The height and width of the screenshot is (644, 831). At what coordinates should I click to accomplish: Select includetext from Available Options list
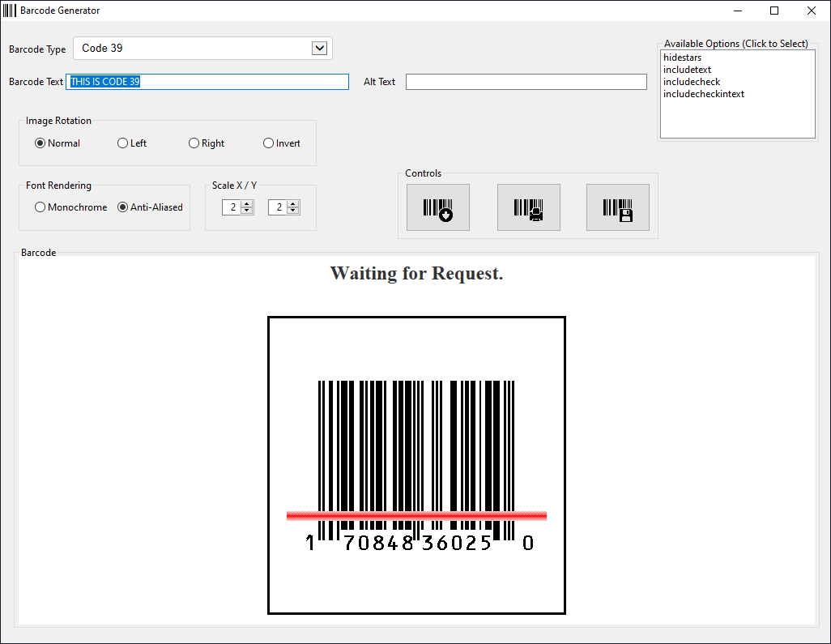pyautogui.click(x=687, y=70)
